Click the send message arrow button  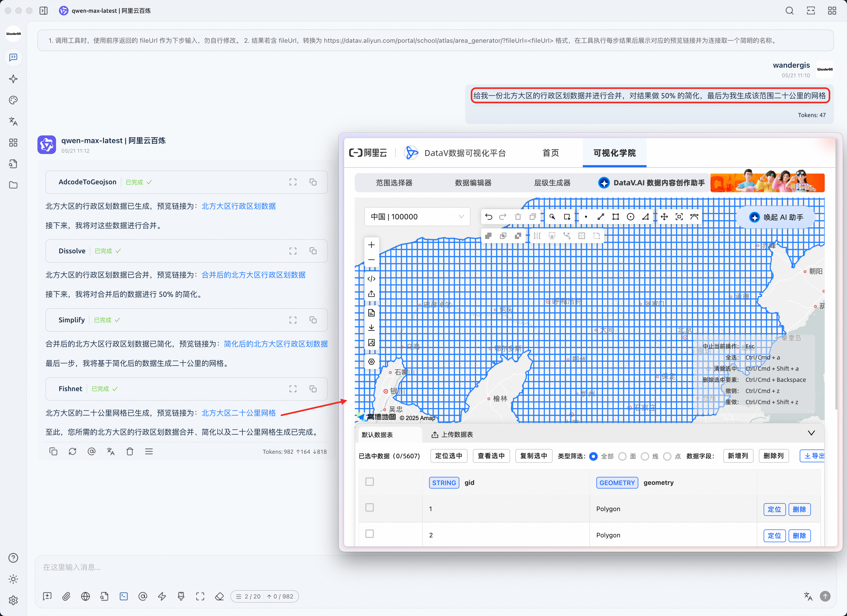(825, 596)
